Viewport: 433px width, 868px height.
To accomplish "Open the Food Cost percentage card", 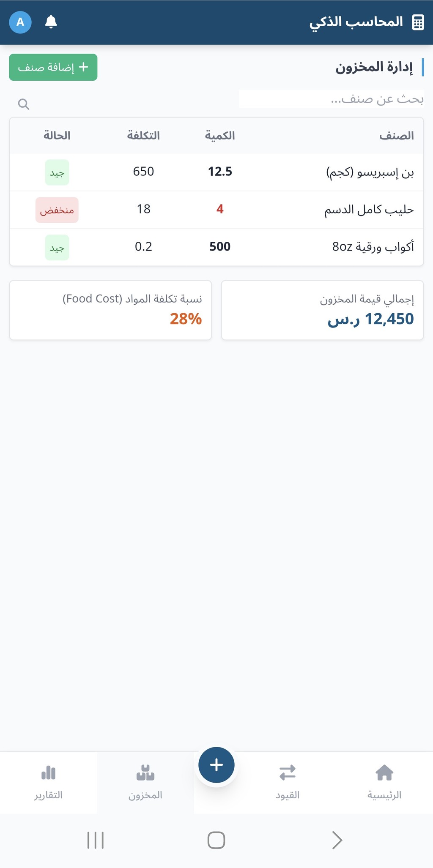I will coord(110,310).
